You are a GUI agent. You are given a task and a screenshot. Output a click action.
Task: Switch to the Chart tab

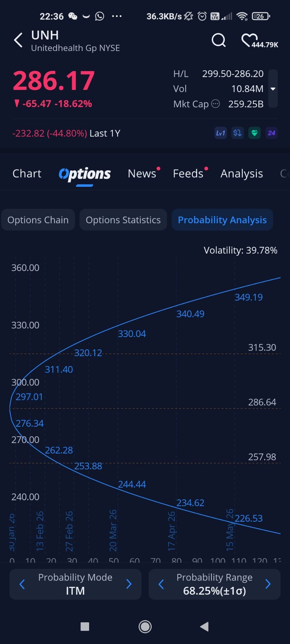pos(27,174)
